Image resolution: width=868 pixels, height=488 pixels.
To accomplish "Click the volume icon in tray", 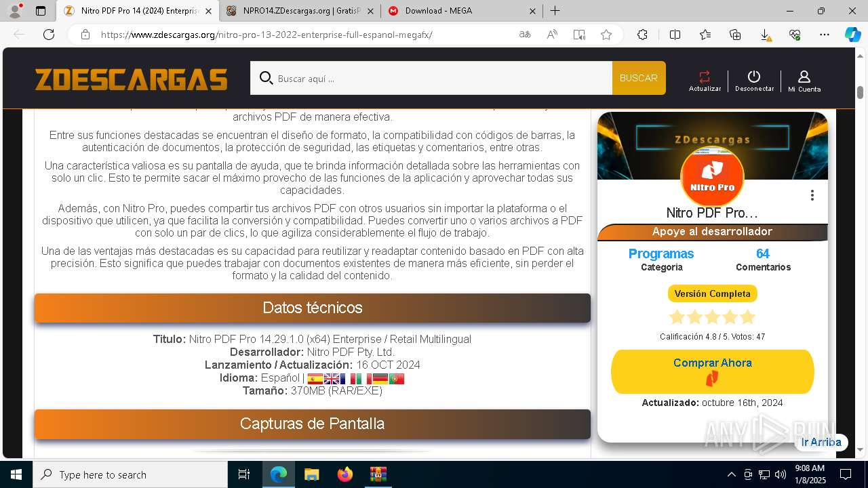I will (781, 474).
